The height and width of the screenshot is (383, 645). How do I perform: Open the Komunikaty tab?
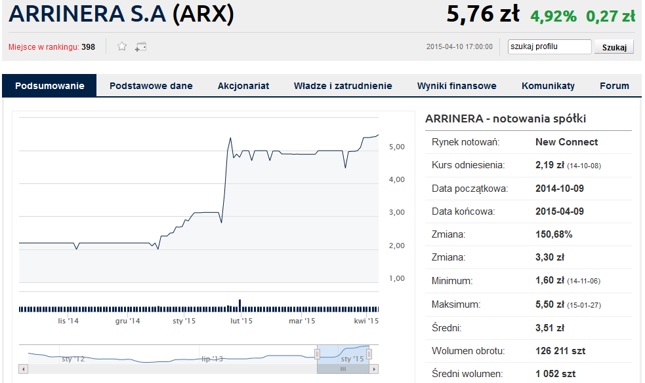click(548, 86)
